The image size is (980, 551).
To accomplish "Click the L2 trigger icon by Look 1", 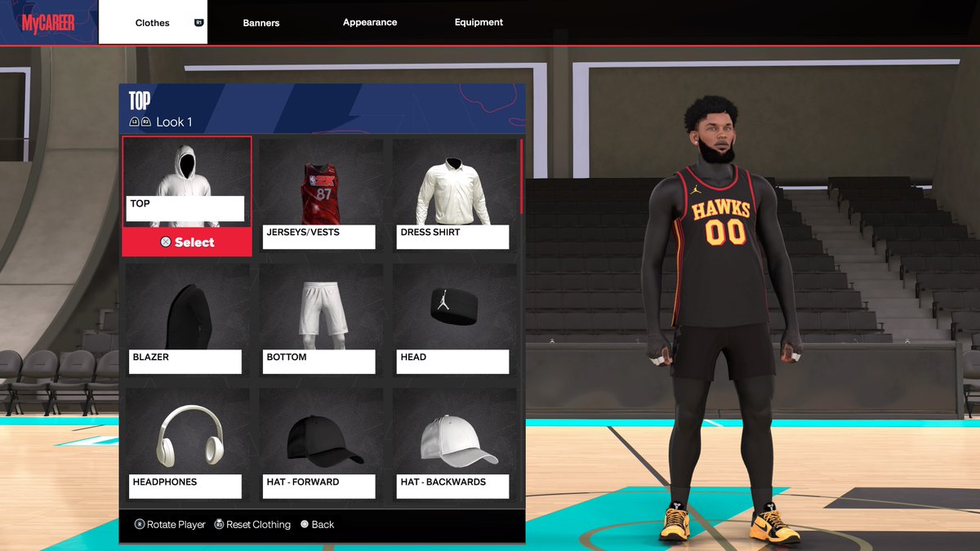I will coord(134,122).
